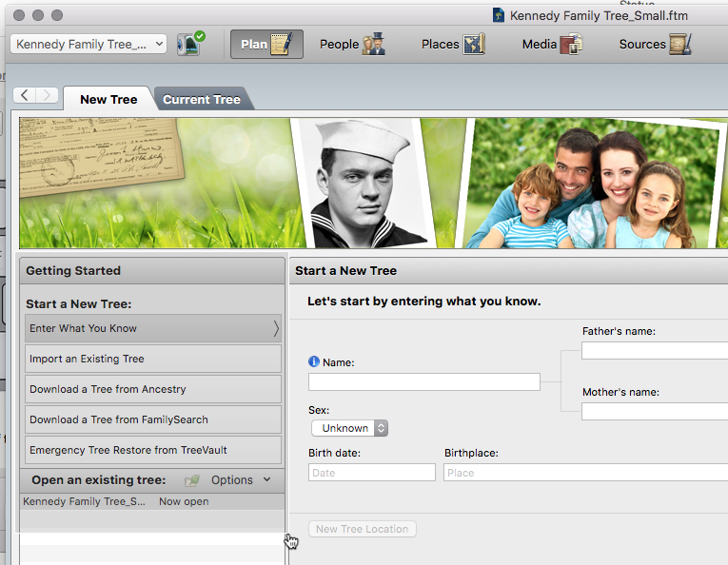Click the tree sync status icon

[190, 44]
